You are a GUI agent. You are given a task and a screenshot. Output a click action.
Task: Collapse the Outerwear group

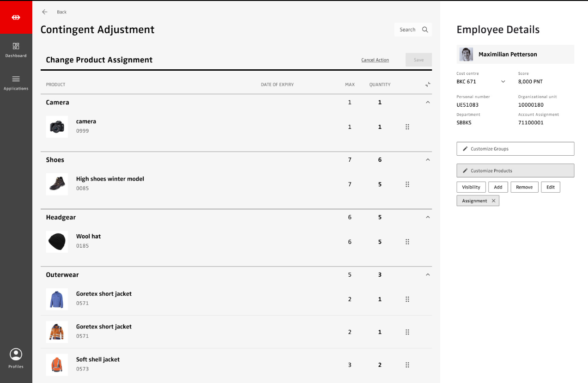point(428,275)
